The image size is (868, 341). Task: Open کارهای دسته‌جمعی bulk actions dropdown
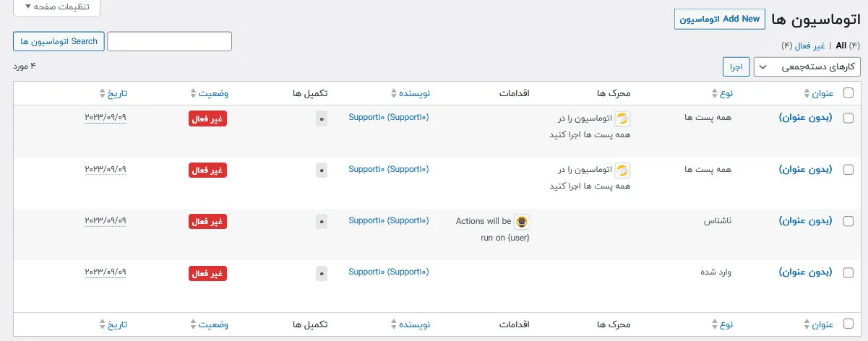[x=807, y=67]
